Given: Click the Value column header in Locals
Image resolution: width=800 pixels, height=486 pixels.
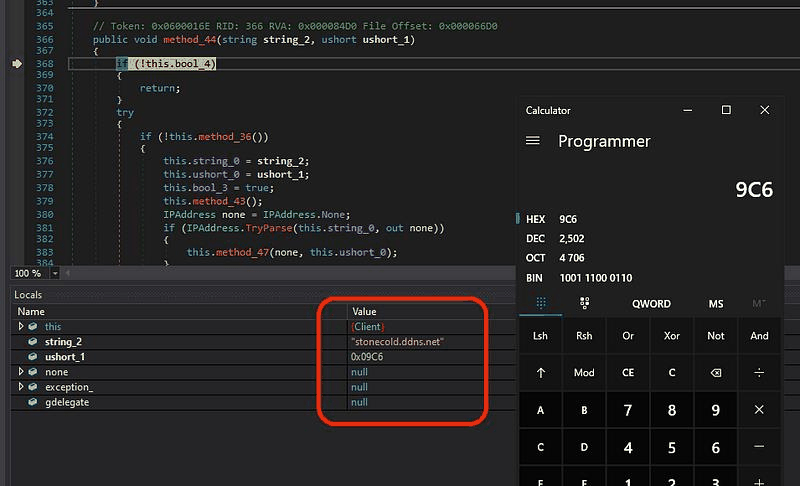Looking at the screenshot, I should click(x=364, y=312).
